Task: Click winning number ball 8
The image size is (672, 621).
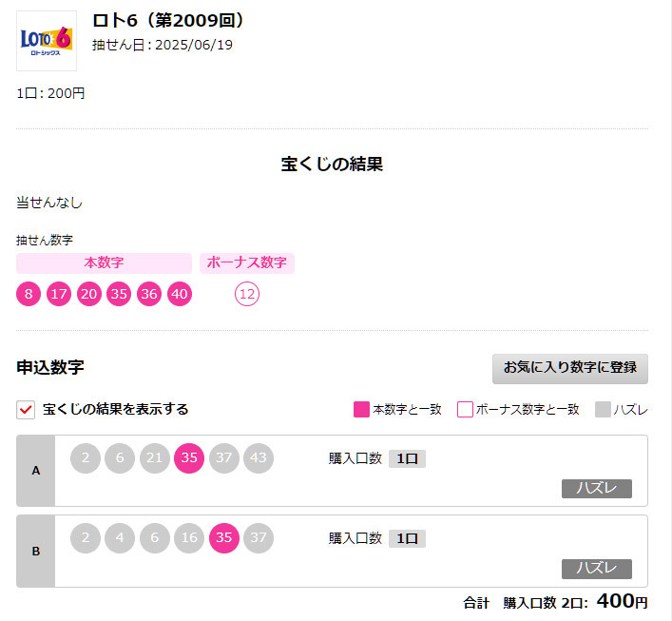Action: tap(29, 294)
